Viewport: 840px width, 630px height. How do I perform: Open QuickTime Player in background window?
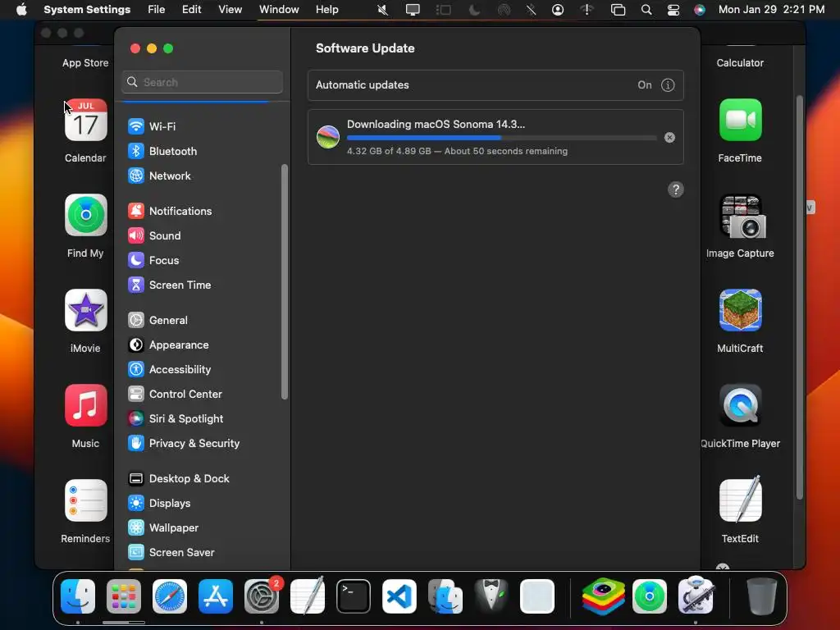click(x=741, y=405)
